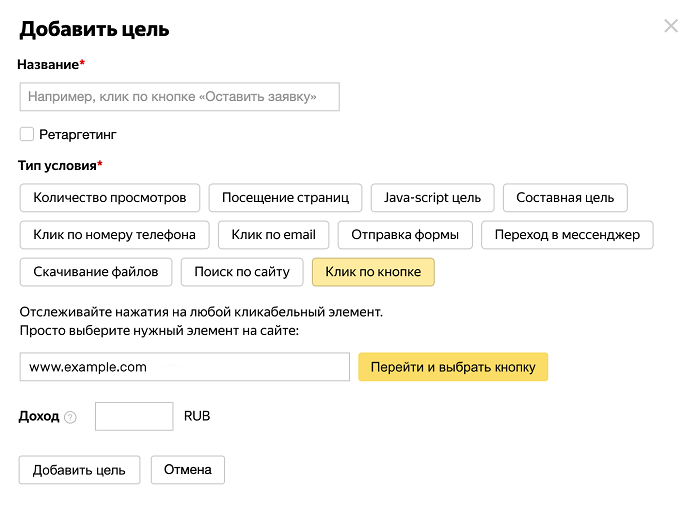Viewport: 698px width, 506px height.
Task: Click the Добавить цель dialog heading
Action: tap(94, 29)
